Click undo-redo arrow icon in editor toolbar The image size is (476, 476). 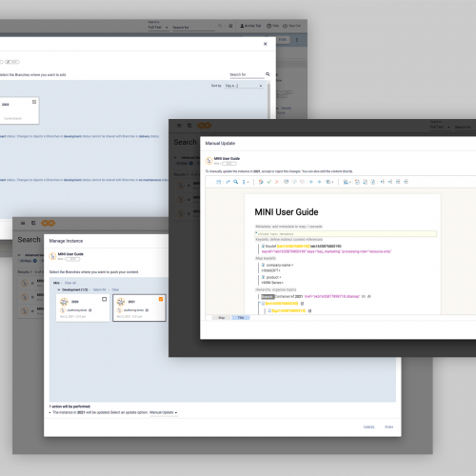(228, 182)
